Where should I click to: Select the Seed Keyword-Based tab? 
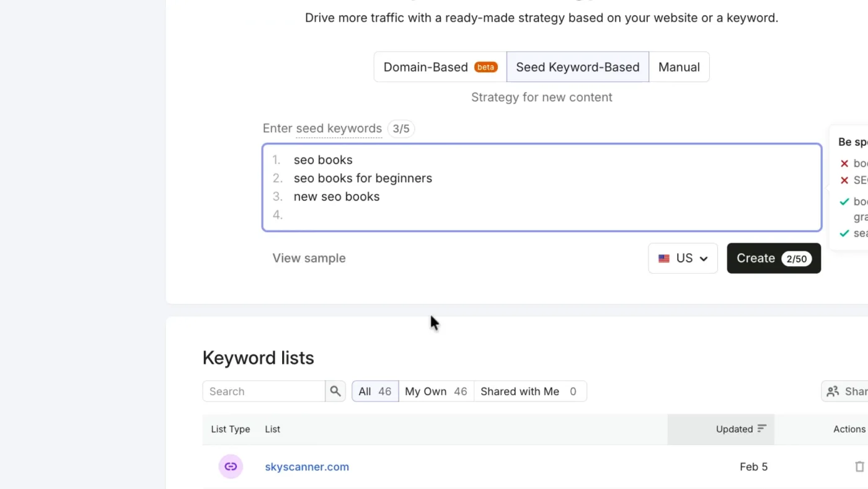(x=578, y=67)
